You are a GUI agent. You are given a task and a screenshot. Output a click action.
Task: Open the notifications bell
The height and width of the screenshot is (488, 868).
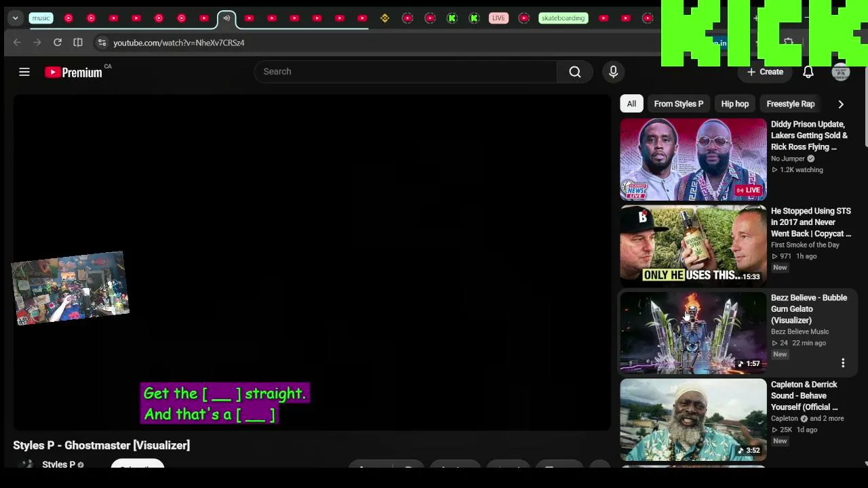[x=808, y=72]
